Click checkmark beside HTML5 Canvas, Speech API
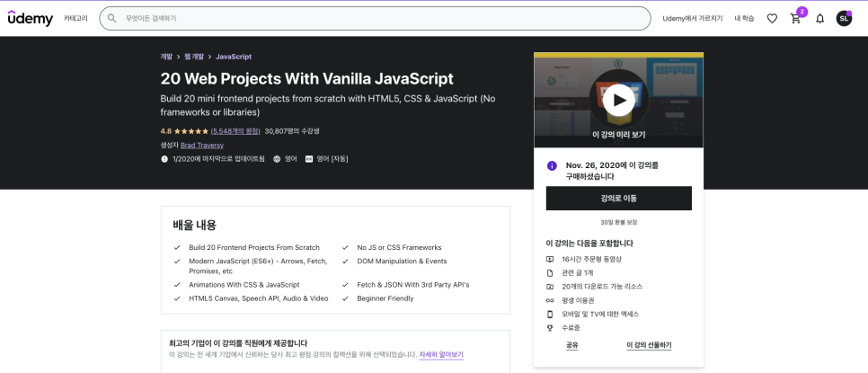 click(x=177, y=298)
